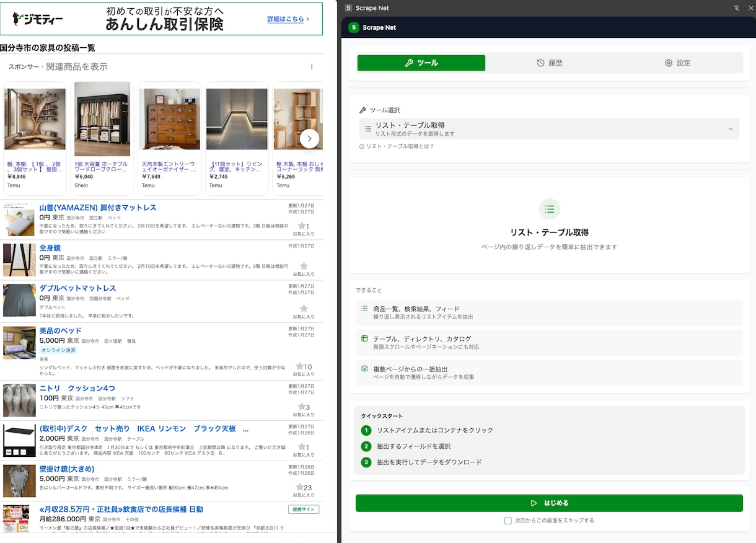Viewport: 756px width, 543px height.
Task: Click the 壁掛け鏡 thumbnail image
Action: click(19, 481)
